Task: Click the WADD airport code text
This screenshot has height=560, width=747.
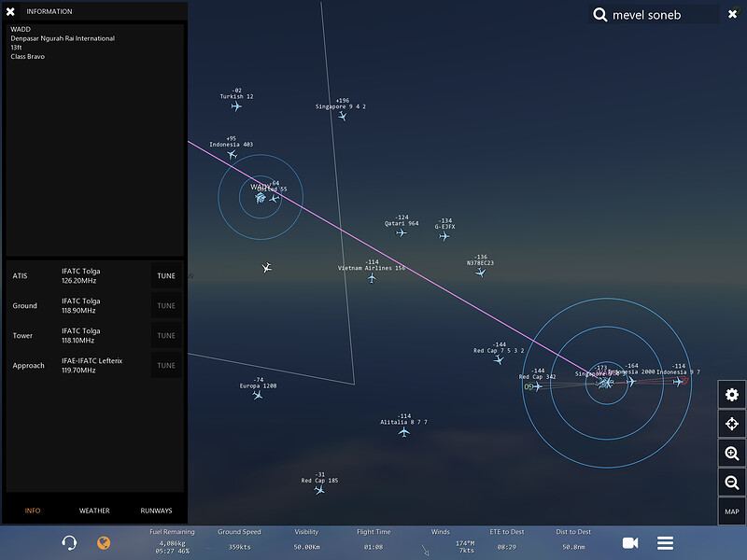Action: [21, 29]
